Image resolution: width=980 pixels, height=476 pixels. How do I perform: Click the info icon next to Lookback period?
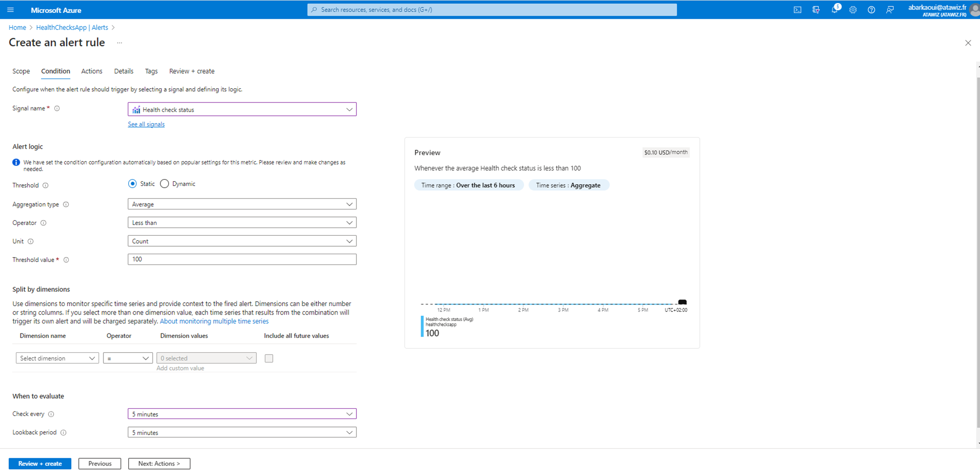pos(63,433)
